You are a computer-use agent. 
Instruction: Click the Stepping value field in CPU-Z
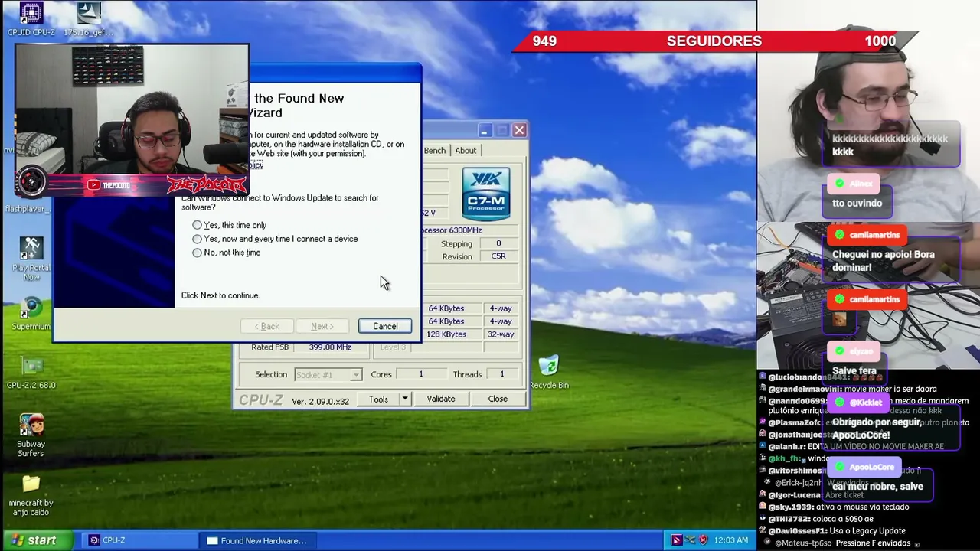(498, 243)
